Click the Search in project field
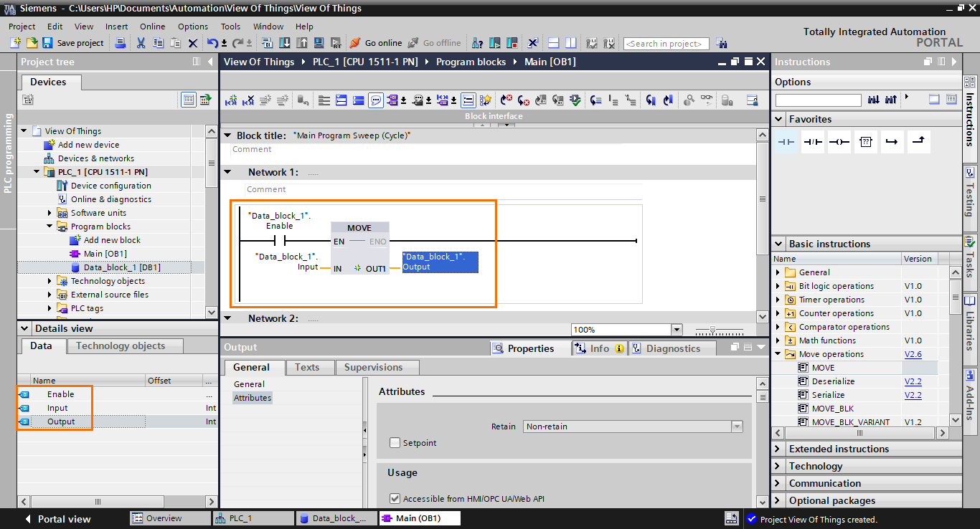980x529 pixels. (666, 44)
